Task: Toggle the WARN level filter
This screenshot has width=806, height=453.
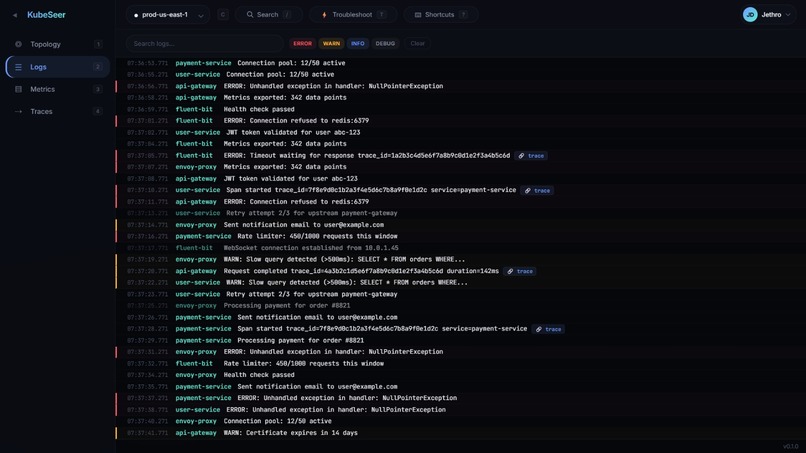Action: pos(331,44)
